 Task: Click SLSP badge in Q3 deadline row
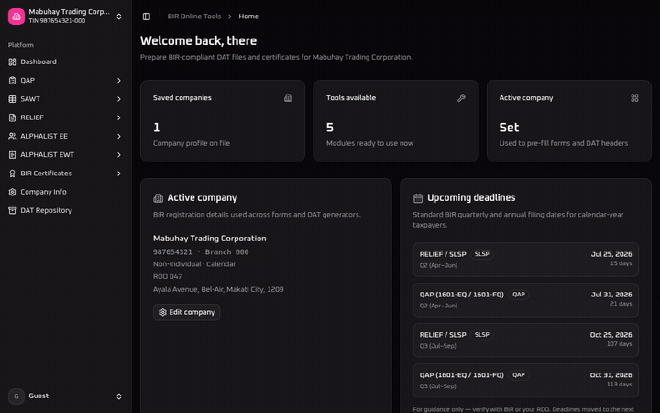click(x=482, y=335)
